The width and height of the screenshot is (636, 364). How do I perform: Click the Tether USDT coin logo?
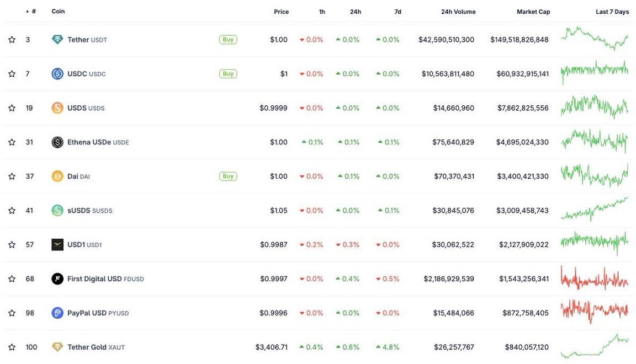click(57, 39)
